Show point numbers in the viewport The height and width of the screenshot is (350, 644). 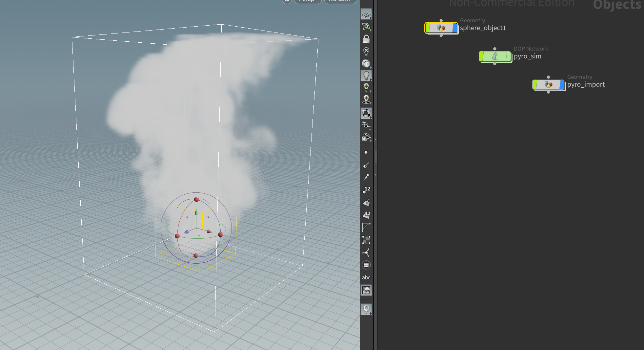click(366, 189)
